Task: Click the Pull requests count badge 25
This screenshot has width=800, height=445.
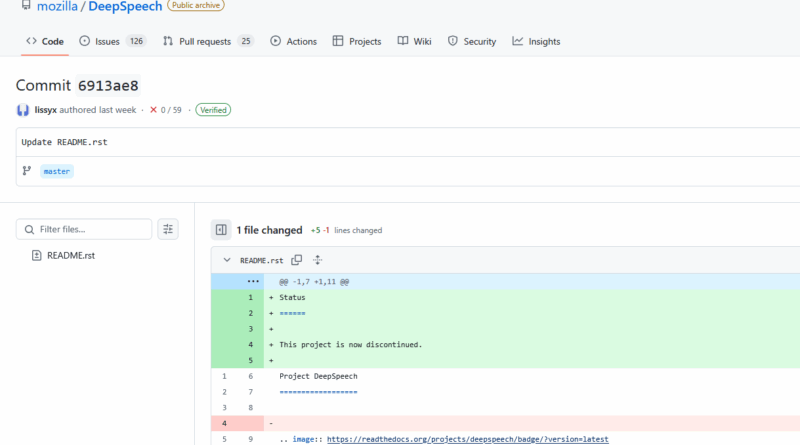Action: pyautogui.click(x=246, y=41)
